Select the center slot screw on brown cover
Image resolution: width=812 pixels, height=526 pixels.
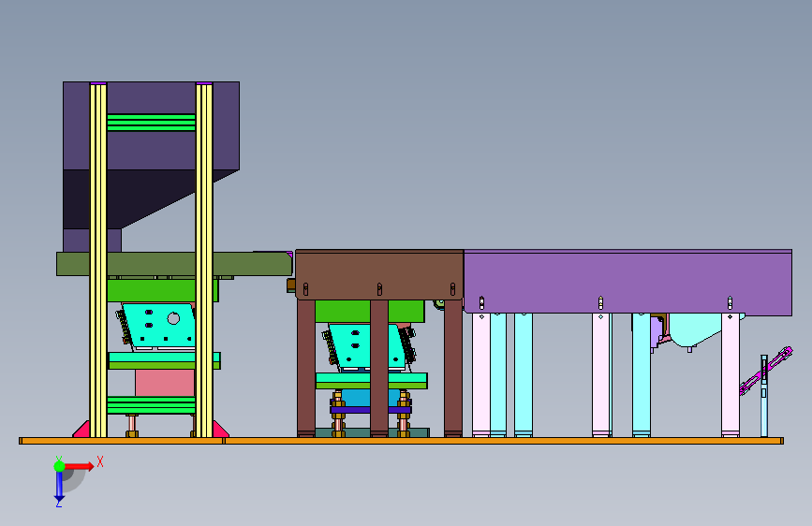point(379,289)
